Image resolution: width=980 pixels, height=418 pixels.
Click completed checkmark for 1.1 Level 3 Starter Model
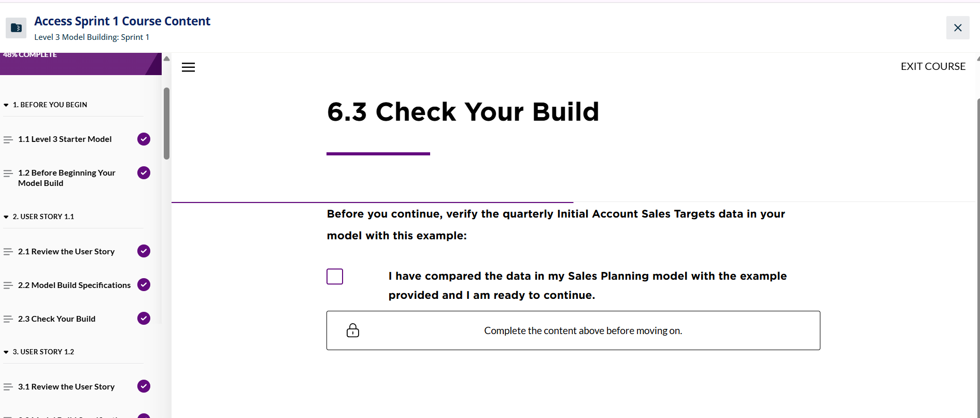144,139
